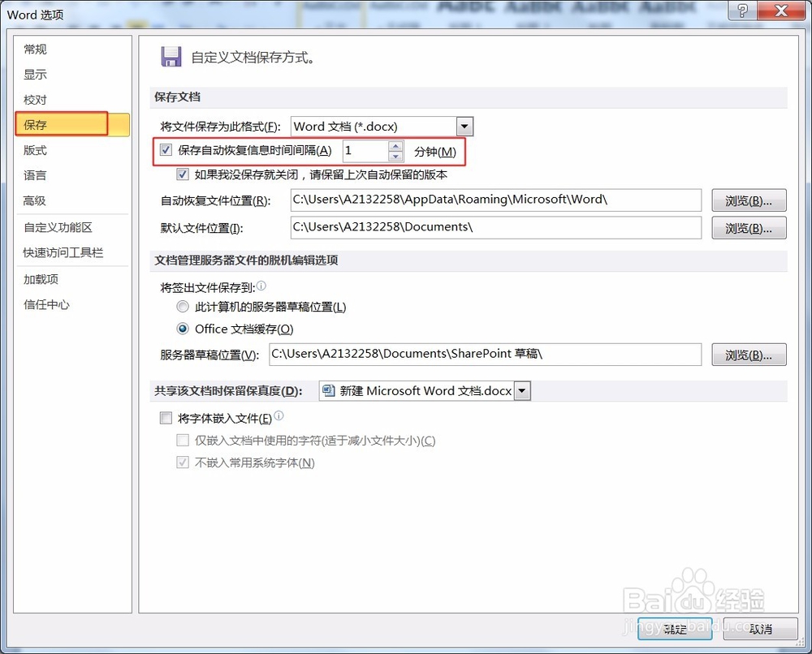Click the 自动恢复文件位置 path field
The width and height of the screenshot is (812, 654).
496,200
